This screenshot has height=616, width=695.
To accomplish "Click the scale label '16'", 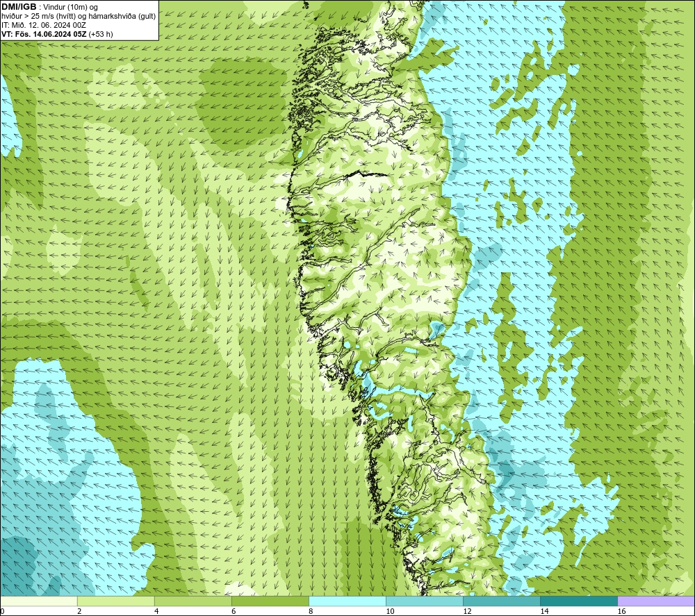I will 621,611.
